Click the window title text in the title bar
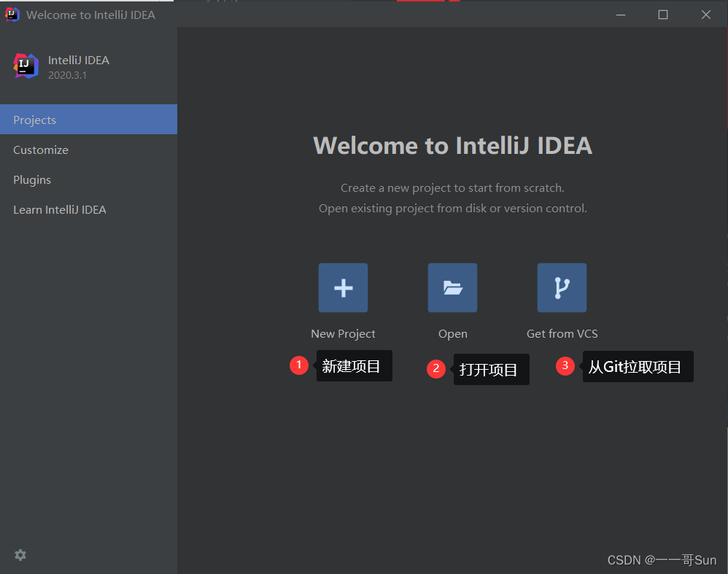Screen dimensions: 728x574 tap(91, 15)
